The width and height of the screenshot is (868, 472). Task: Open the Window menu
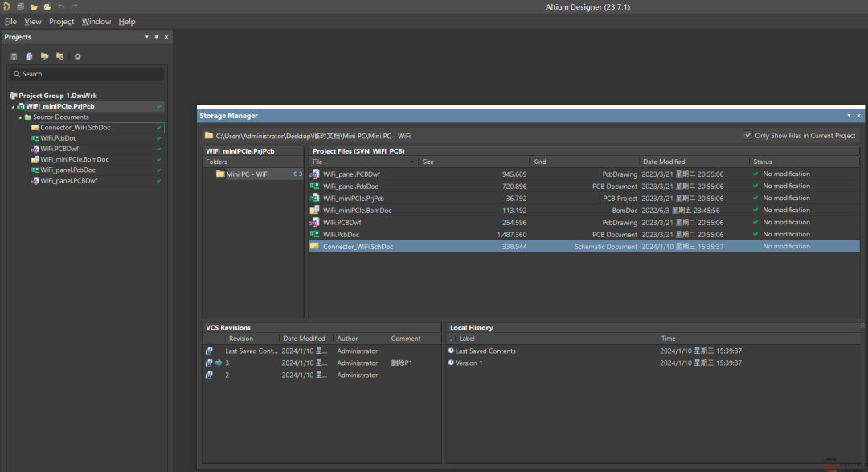coord(96,22)
